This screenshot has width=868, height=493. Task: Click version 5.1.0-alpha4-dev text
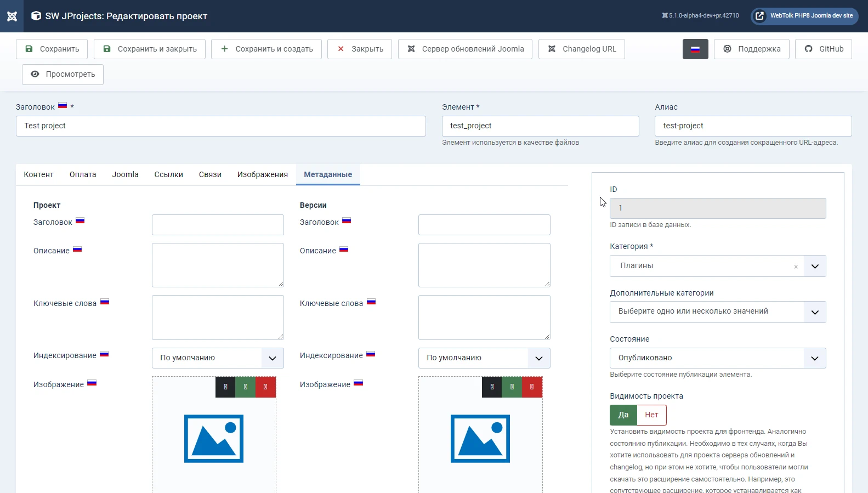coord(700,16)
